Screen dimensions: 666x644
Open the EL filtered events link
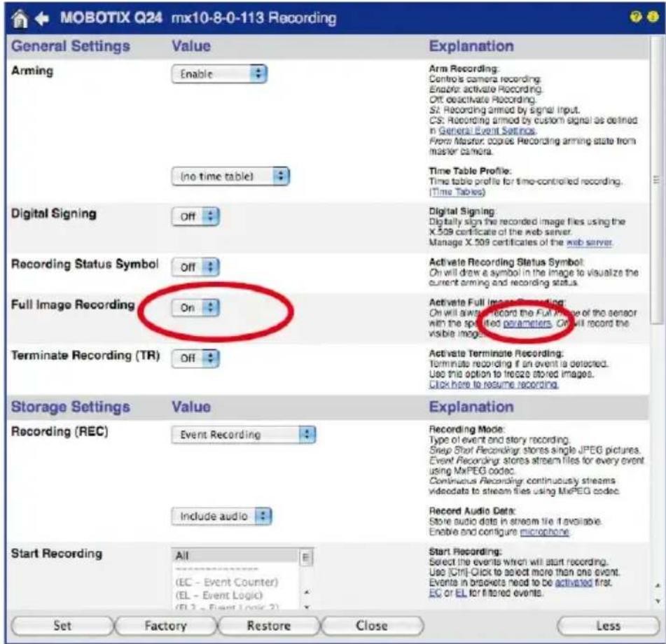point(462,593)
